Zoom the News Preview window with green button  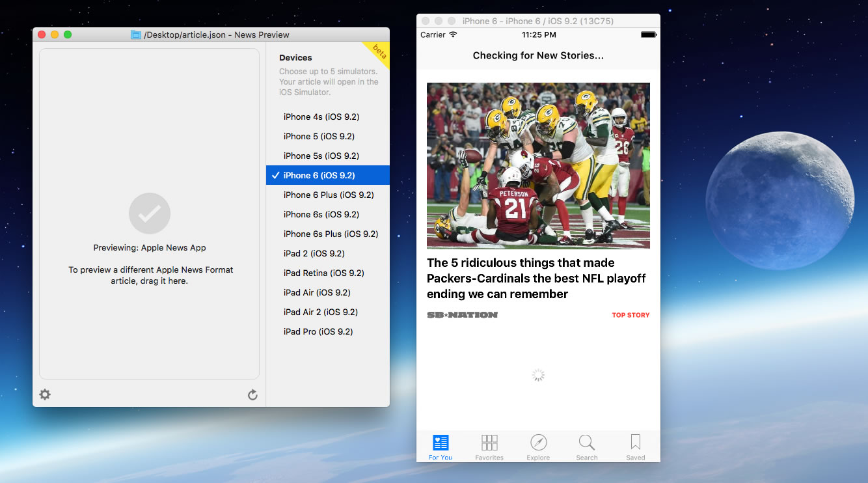[x=68, y=34]
